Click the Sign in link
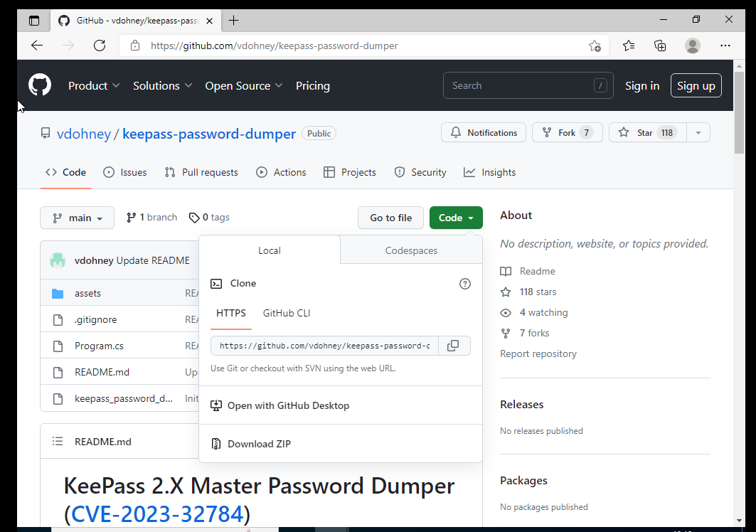This screenshot has width=756, height=532. [x=641, y=86]
